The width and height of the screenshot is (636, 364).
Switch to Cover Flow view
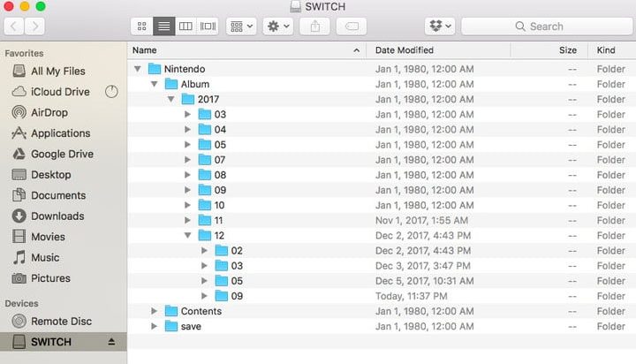208,27
